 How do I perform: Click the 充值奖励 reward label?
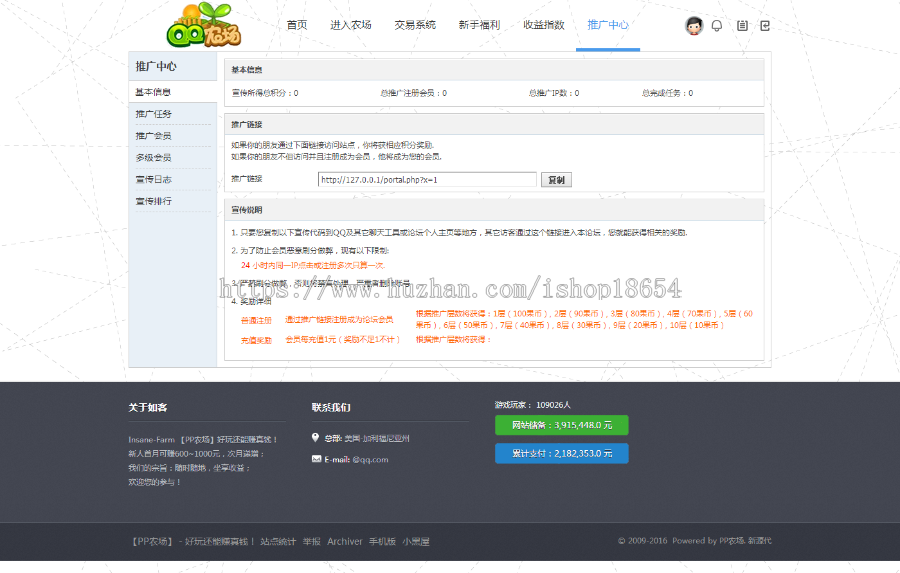(256, 340)
